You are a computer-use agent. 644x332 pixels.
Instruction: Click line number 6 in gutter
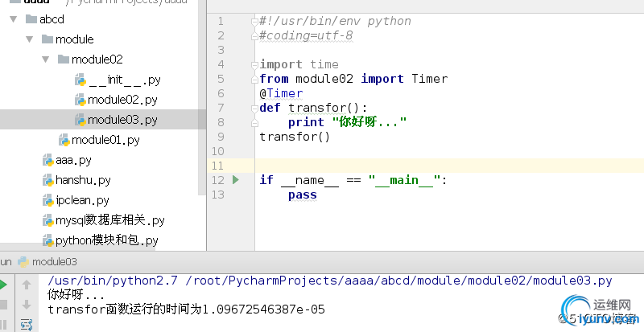tap(221, 93)
